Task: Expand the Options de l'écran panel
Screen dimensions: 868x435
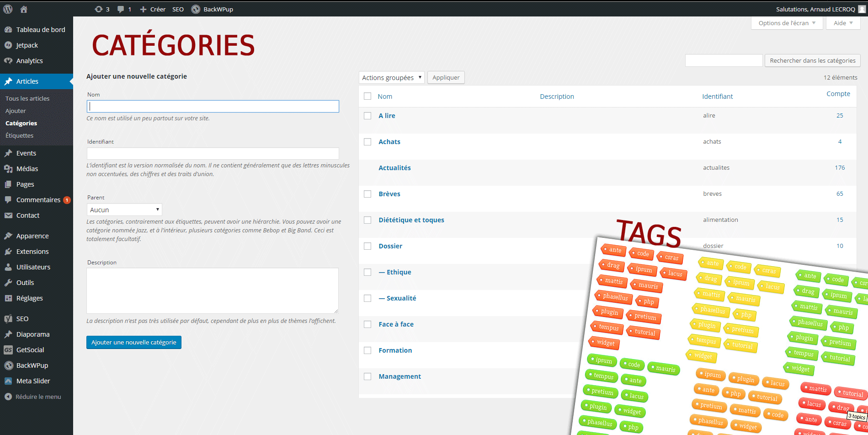Action: pos(787,23)
